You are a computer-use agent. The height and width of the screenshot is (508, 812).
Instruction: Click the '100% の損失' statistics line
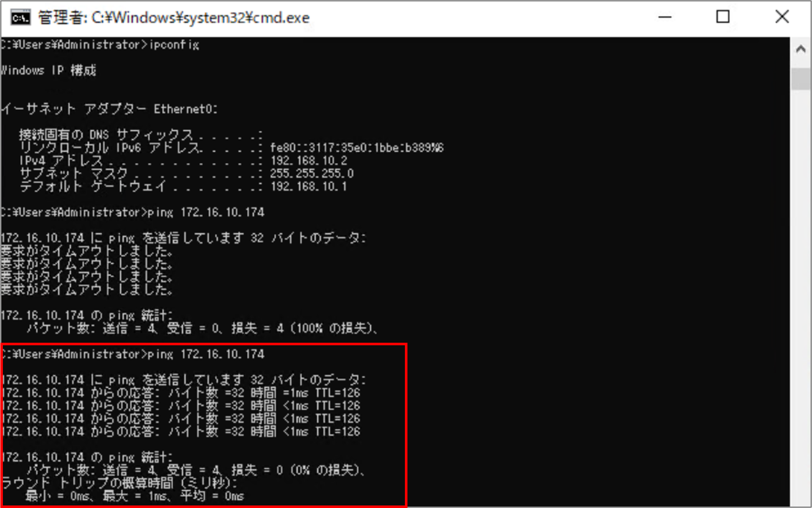coord(202,328)
